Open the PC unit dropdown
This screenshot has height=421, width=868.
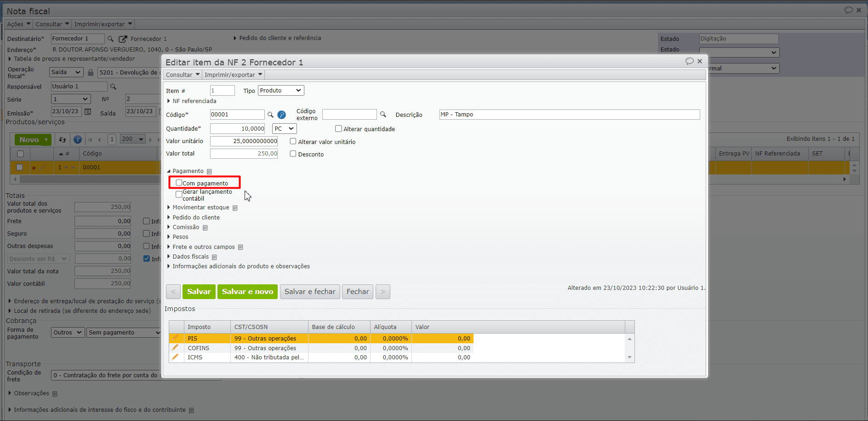[284, 129]
